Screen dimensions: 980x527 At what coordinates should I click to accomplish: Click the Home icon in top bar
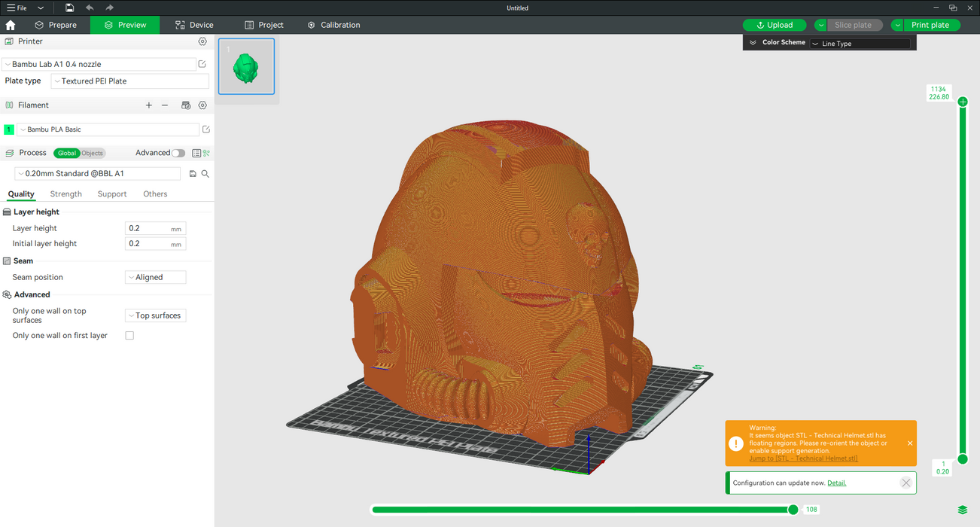point(11,25)
